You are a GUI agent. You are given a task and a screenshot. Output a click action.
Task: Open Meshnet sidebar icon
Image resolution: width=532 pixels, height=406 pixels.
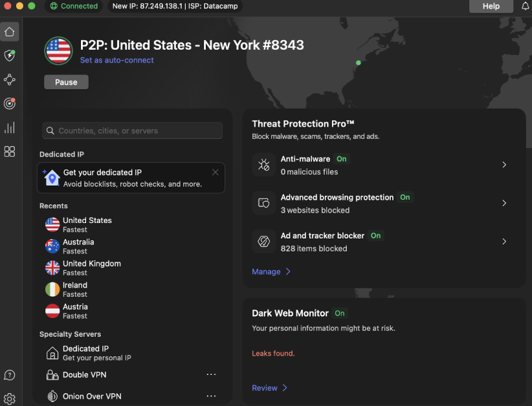[x=10, y=80]
